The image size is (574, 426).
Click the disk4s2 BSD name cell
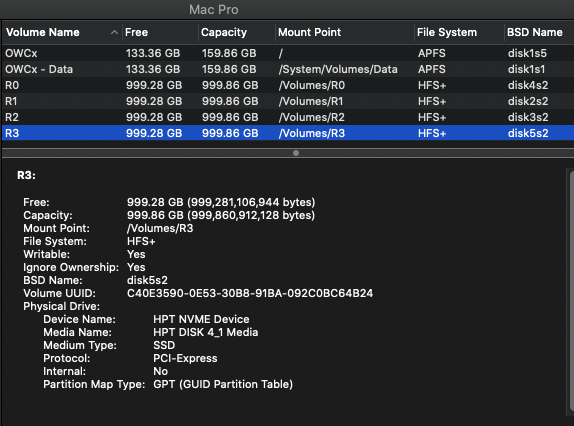click(528, 85)
